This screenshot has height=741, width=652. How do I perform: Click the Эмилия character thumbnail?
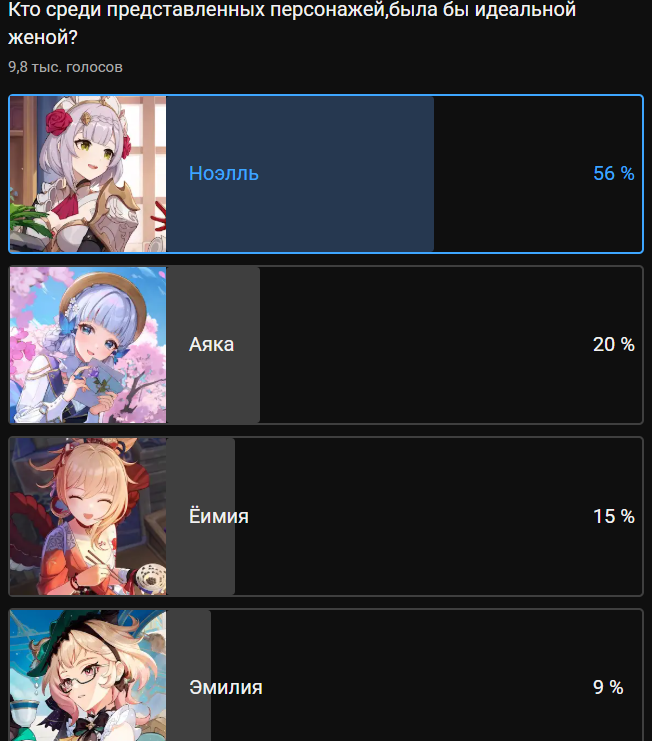88,677
